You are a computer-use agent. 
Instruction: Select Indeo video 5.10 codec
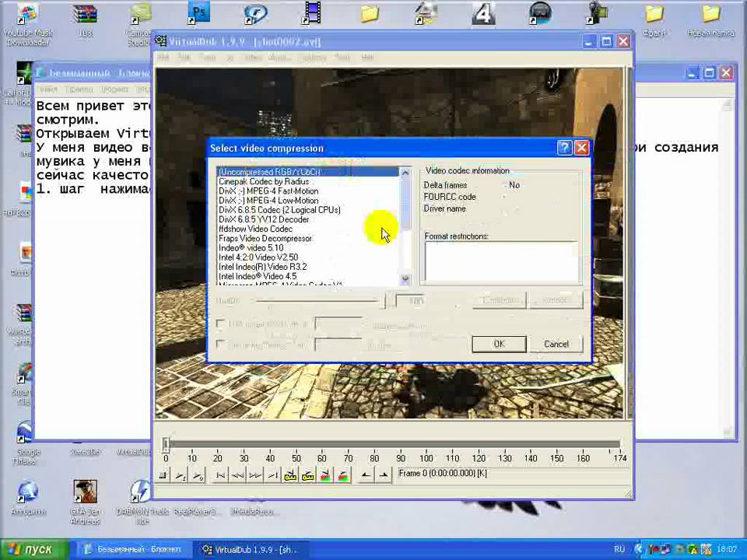click(308, 248)
